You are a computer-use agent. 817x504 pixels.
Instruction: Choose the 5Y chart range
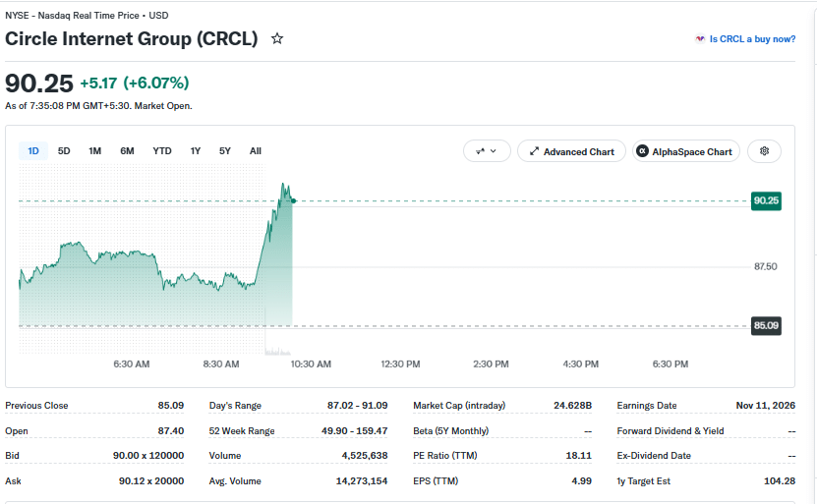[224, 151]
